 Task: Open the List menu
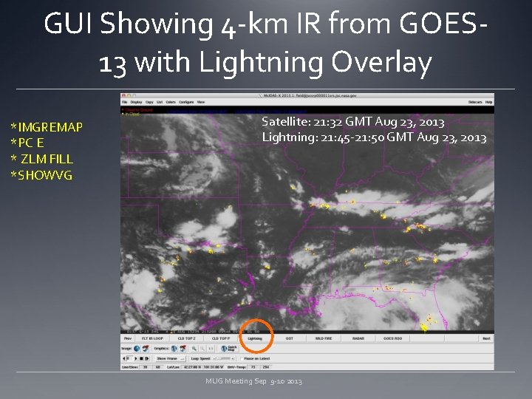(x=160, y=102)
